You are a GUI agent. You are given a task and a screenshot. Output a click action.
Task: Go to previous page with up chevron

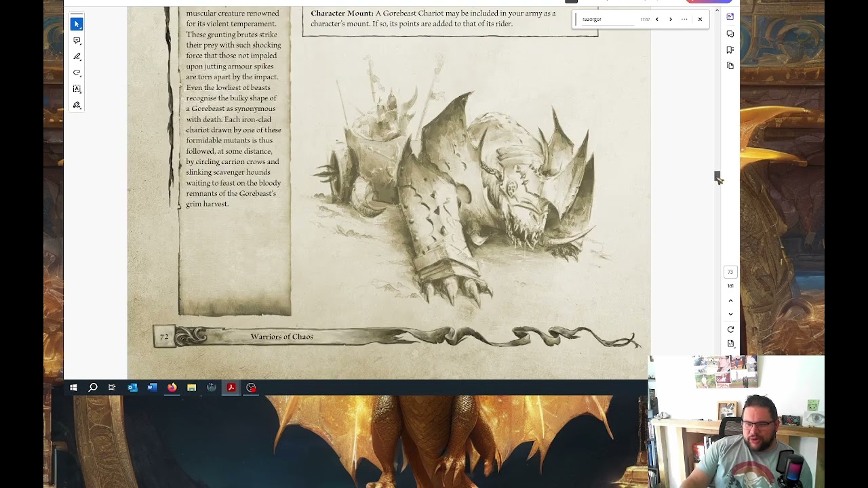tap(730, 300)
